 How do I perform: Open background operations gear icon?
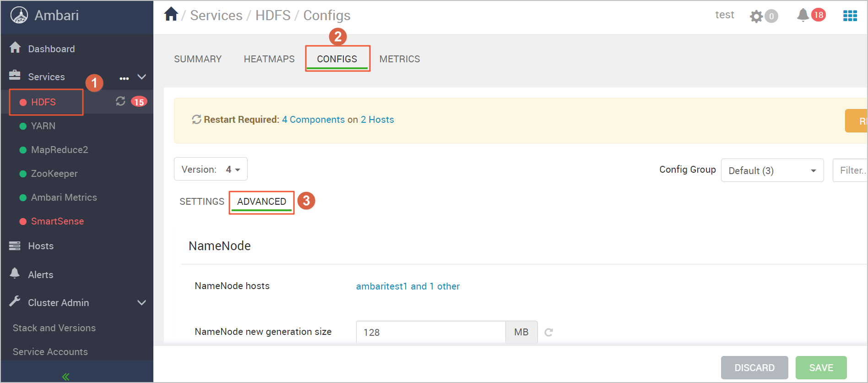pyautogui.click(x=756, y=16)
